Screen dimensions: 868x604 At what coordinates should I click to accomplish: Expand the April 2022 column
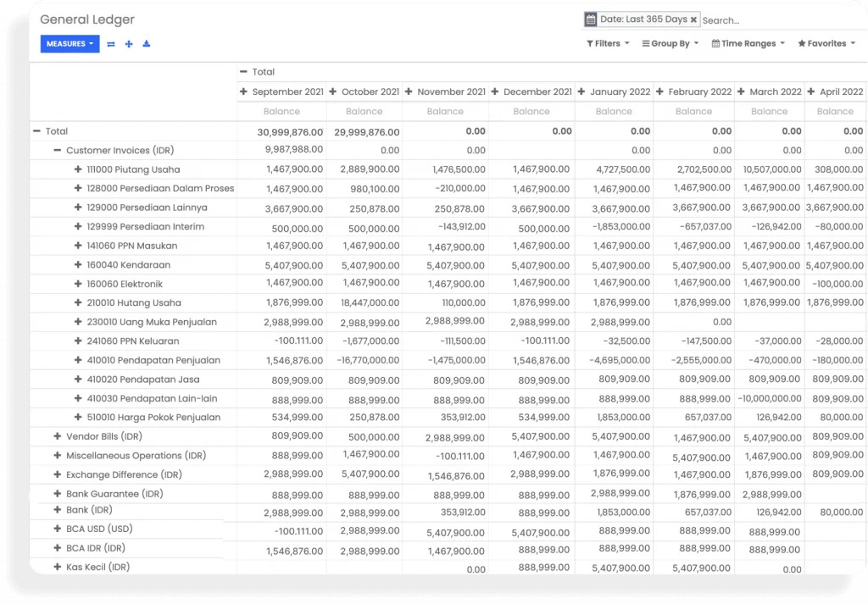(x=811, y=91)
